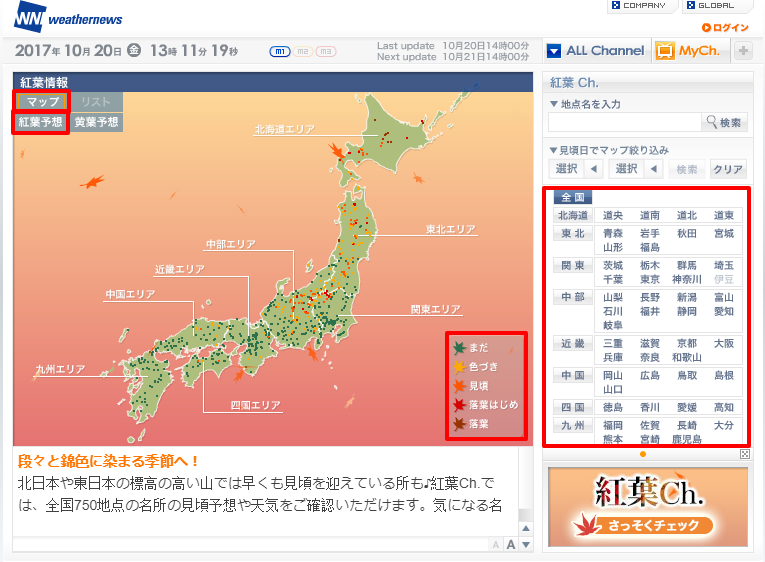Click the scroll up arrow of text box
Viewport: 765px width, 562px height.
[526, 528]
